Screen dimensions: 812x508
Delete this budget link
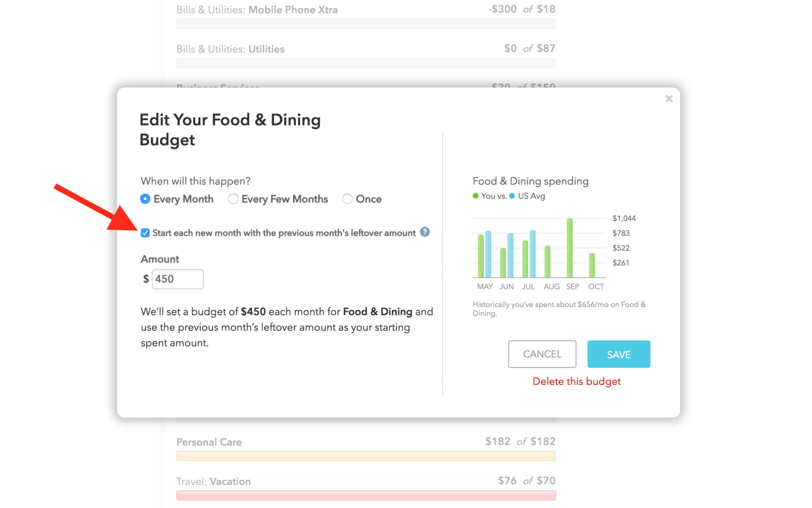[577, 381]
